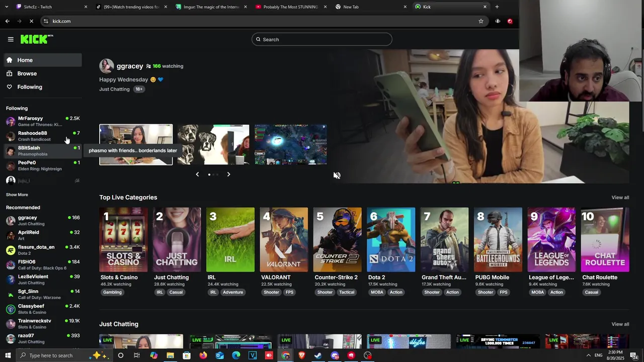
Task: Switch to New Tab browser tab
Action: pyautogui.click(x=370, y=7)
